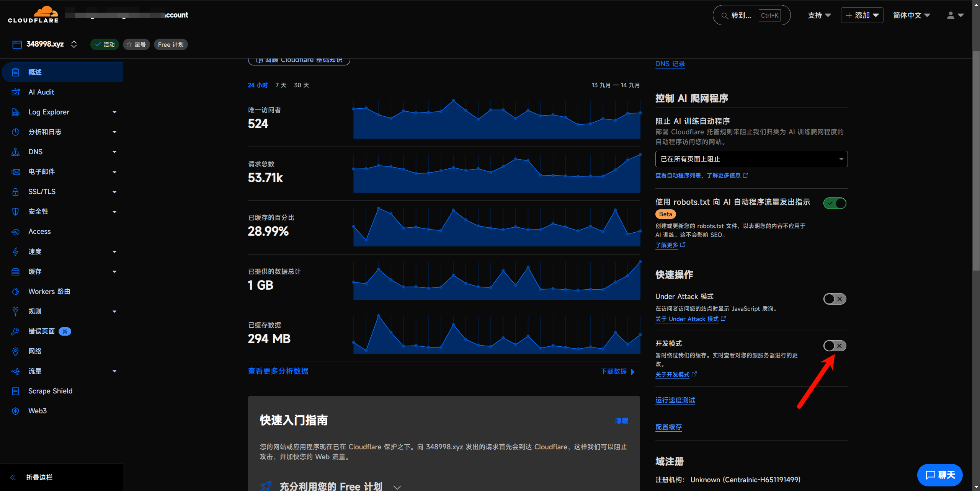Click the page vertical scrollbar
This screenshot has width=980, height=491.
(976, 161)
